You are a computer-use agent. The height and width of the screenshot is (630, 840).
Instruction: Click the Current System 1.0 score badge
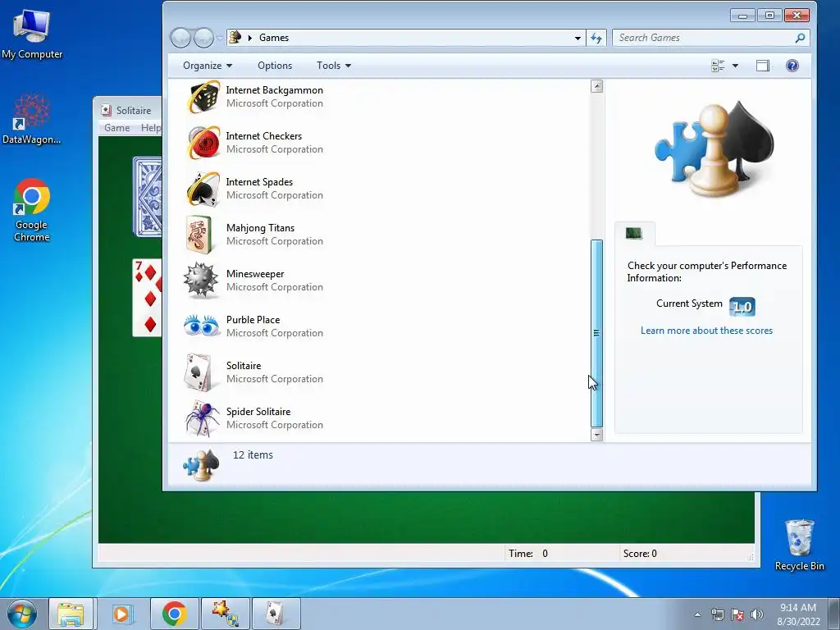[x=742, y=307]
